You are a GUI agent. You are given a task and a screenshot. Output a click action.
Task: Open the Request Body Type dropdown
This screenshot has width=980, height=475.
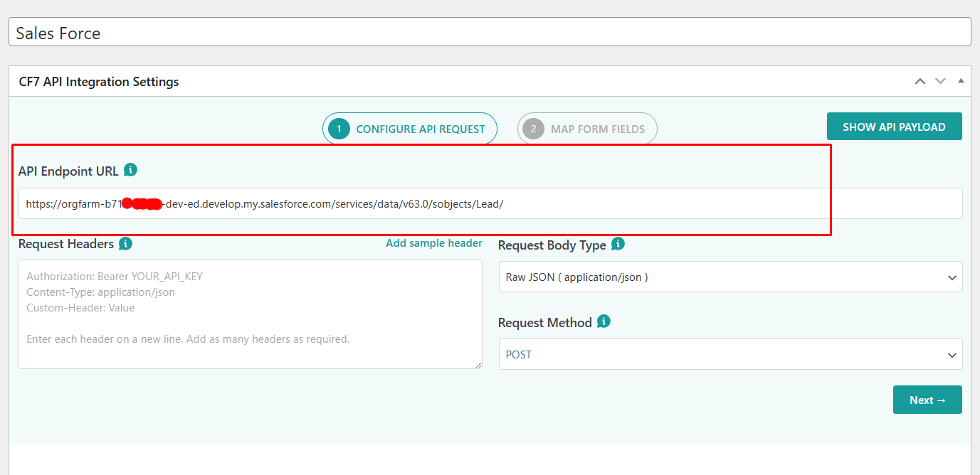pyautogui.click(x=729, y=277)
